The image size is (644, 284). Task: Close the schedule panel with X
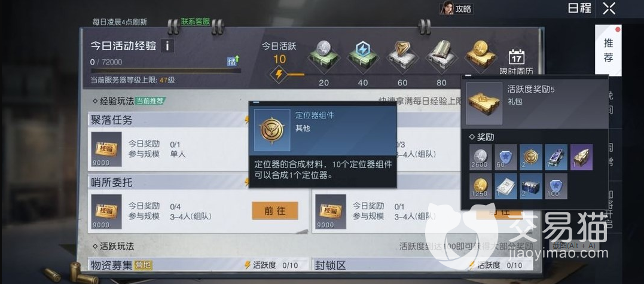point(609,8)
